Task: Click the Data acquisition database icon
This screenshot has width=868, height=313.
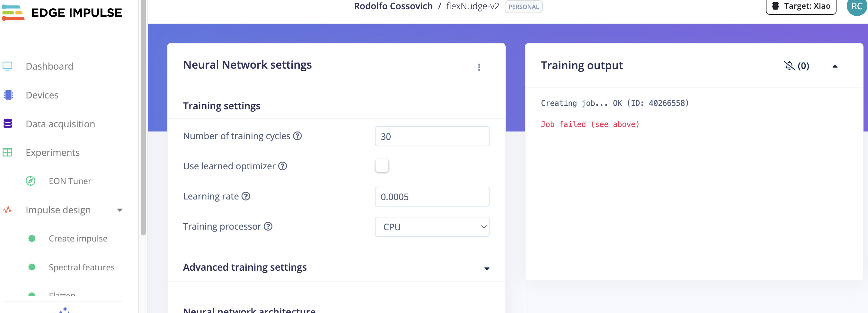Action: pos(8,123)
